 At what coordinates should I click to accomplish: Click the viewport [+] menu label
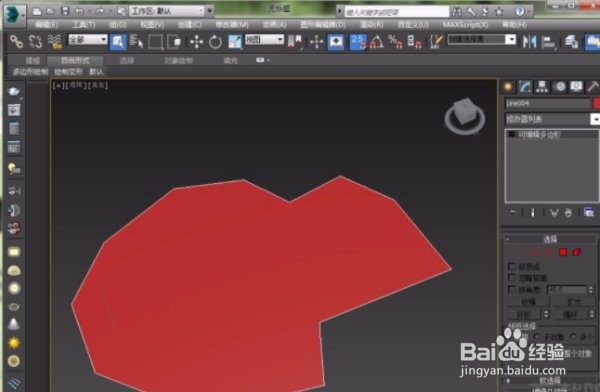coord(59,85)
